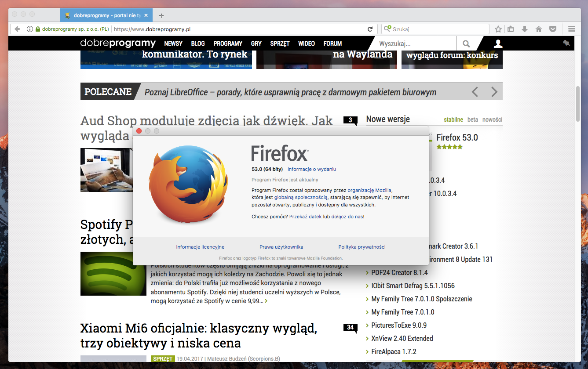
Task: Open SPRZĘT in the top navigation bar
Action: [280, 43]
